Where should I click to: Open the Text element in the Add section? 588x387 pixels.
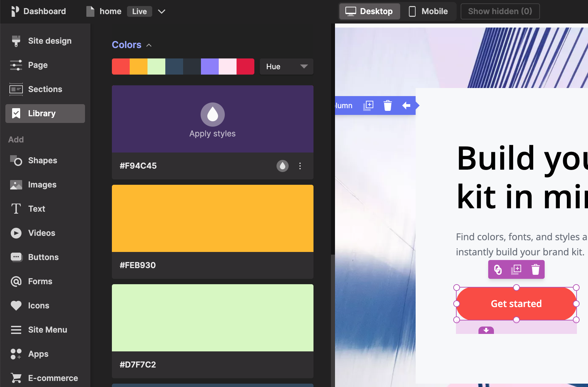coord(36,209)
